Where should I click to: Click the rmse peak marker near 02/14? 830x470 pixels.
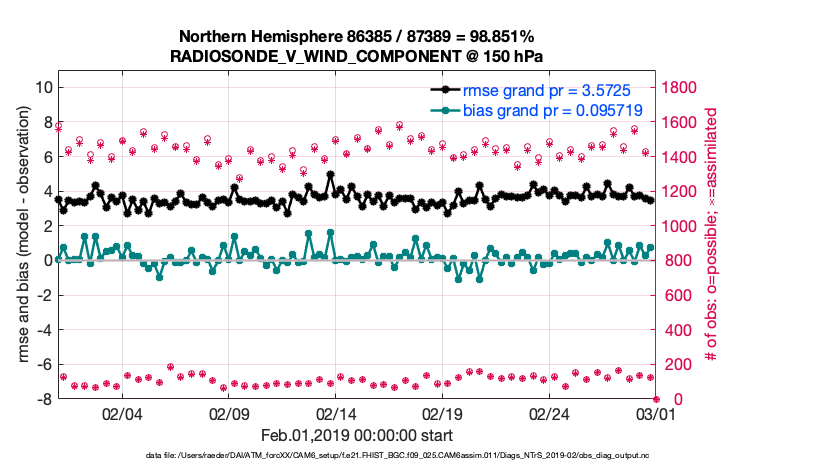[x=330, y=175]
